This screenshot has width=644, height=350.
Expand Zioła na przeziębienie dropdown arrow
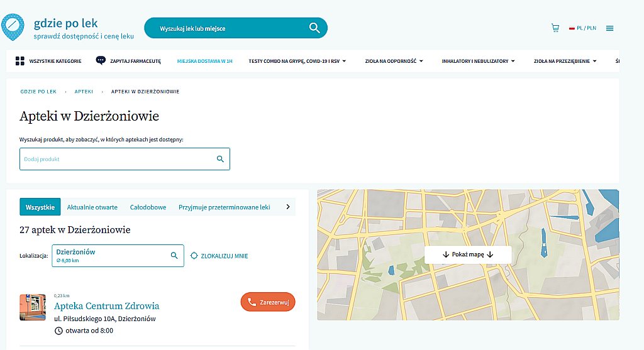(x=595, y=61)
